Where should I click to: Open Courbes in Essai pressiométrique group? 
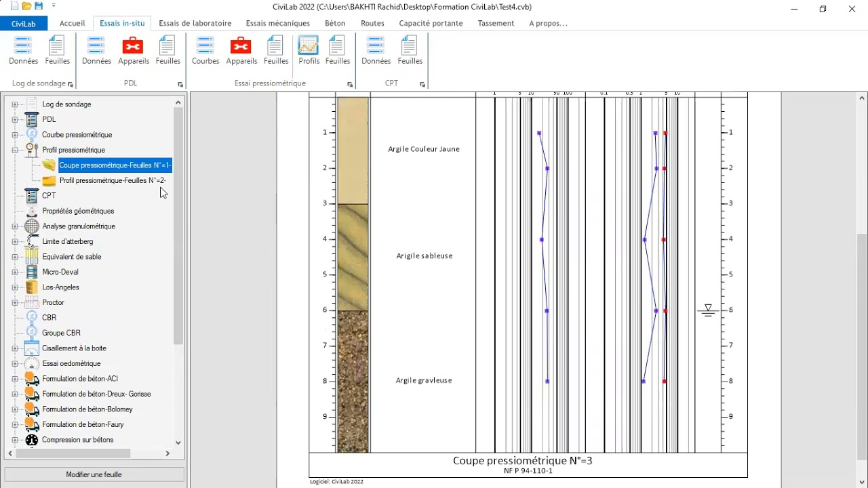205,51
